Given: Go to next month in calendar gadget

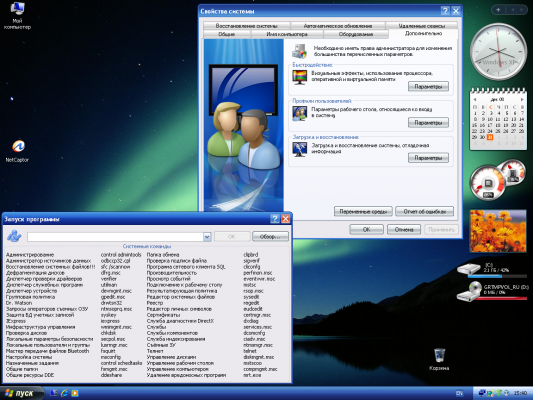Looking at the screenshot, I should [522, 100].
